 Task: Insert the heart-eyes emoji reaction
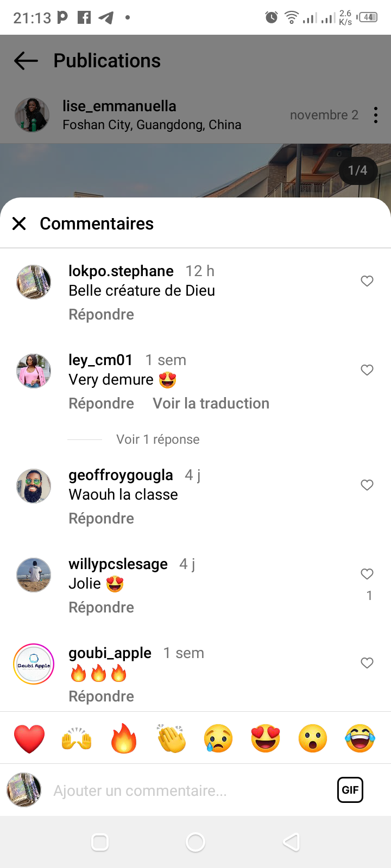coord(266,738)
